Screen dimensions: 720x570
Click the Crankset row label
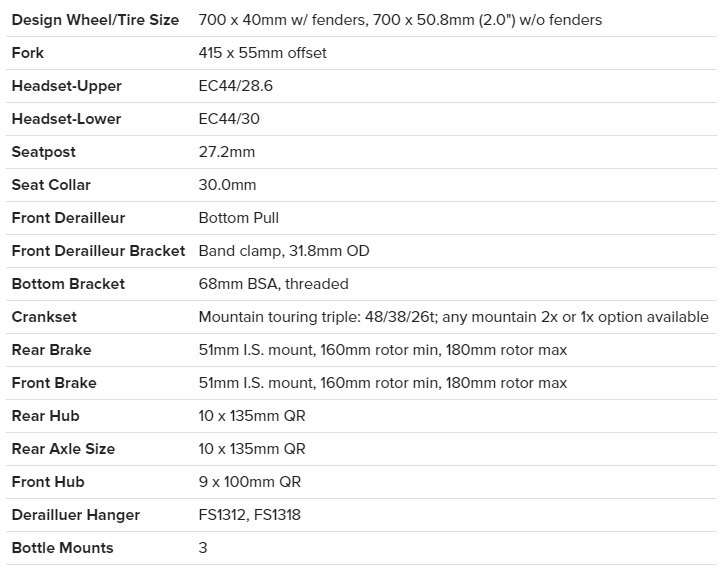pos(44,317)
